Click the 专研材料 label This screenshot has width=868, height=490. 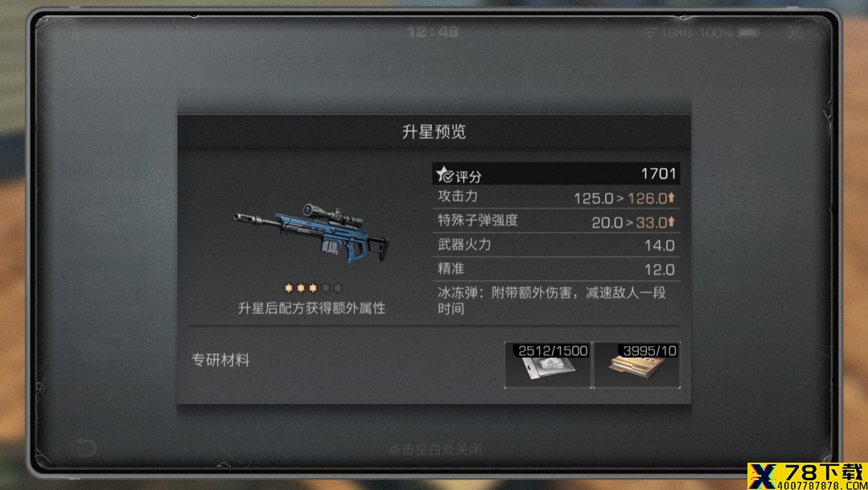coord(220,361)
